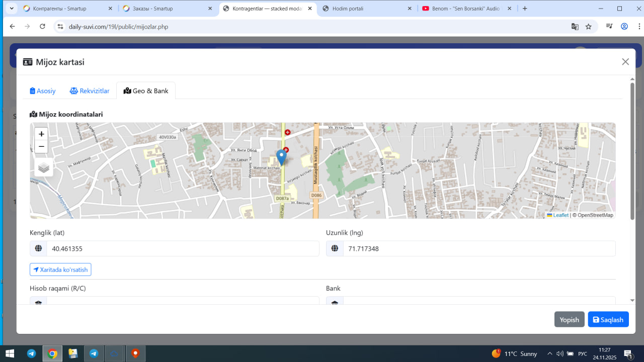644x362 pixels.
Task: Click Xaritada ko'rsatish button
Action: pos(60,270)
